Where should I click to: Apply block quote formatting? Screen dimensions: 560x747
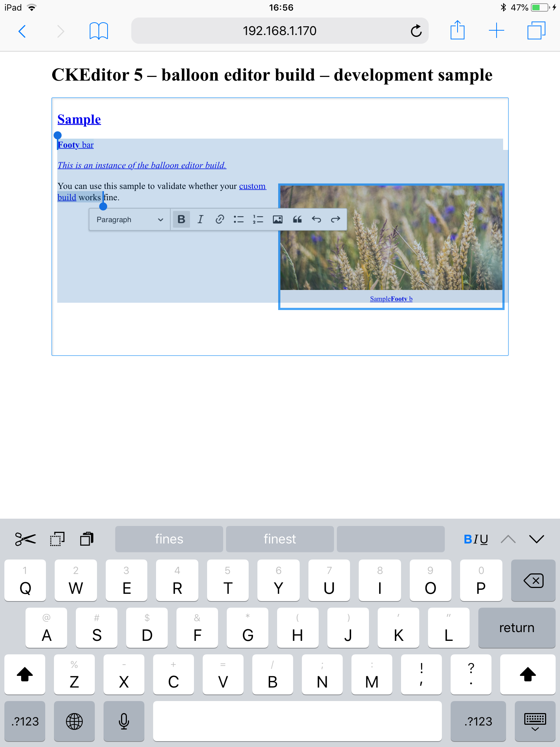(297, 219)
